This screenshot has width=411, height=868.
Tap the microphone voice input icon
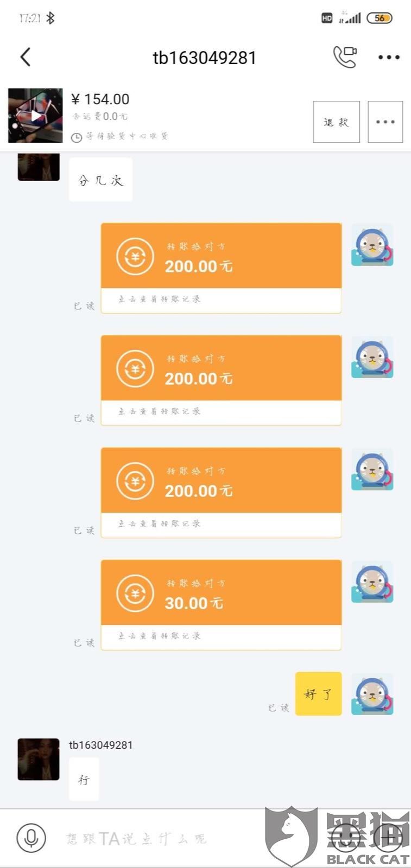click(x=31, y=837)
